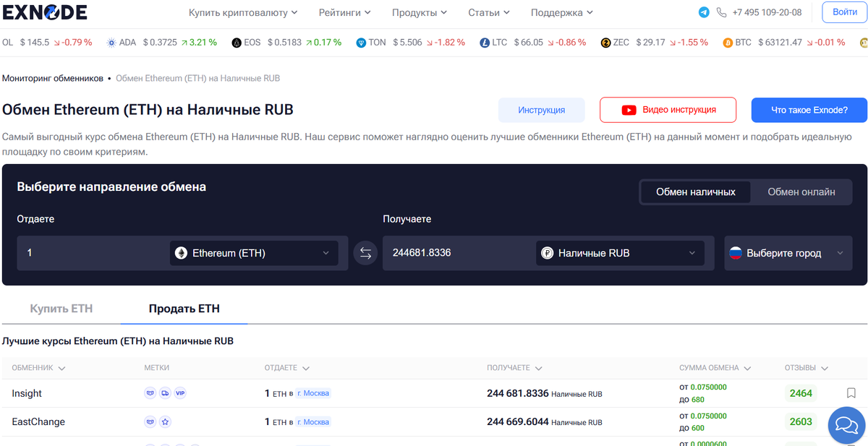Open the Telegram icon in the header

(704, 12)
